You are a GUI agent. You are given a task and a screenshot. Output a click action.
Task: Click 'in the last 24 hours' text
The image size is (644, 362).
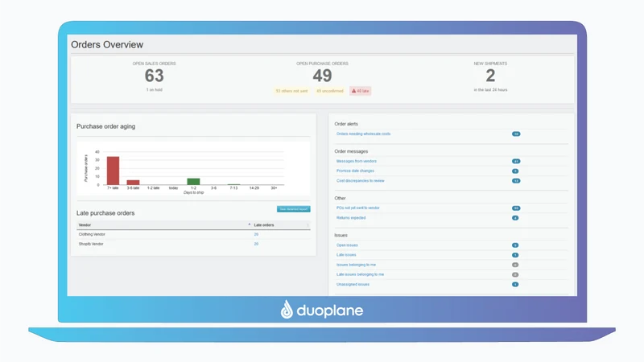[490, 89]
